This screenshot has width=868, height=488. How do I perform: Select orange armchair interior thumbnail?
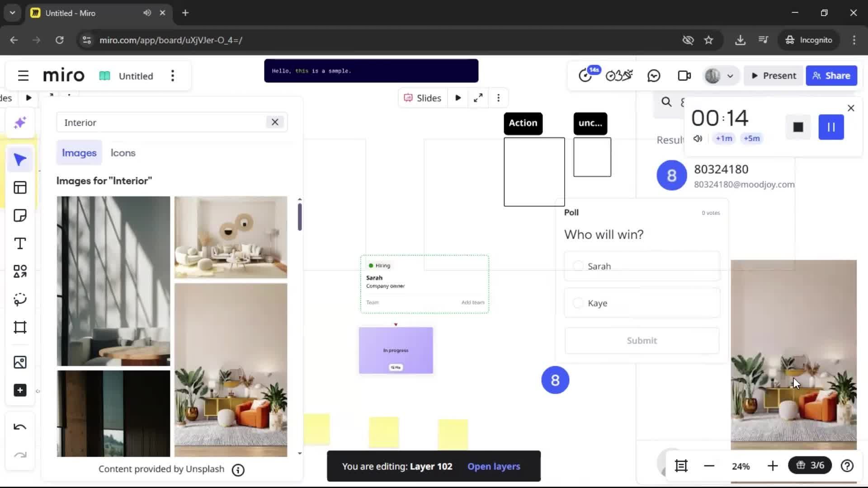pos(231,370)
